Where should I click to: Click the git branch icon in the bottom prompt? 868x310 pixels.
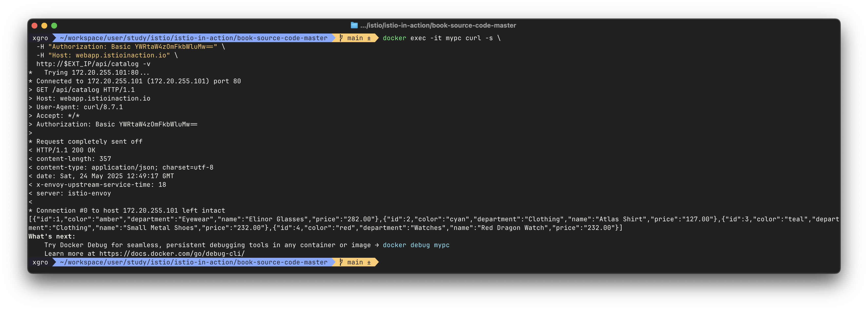click(x=341, y=262)
